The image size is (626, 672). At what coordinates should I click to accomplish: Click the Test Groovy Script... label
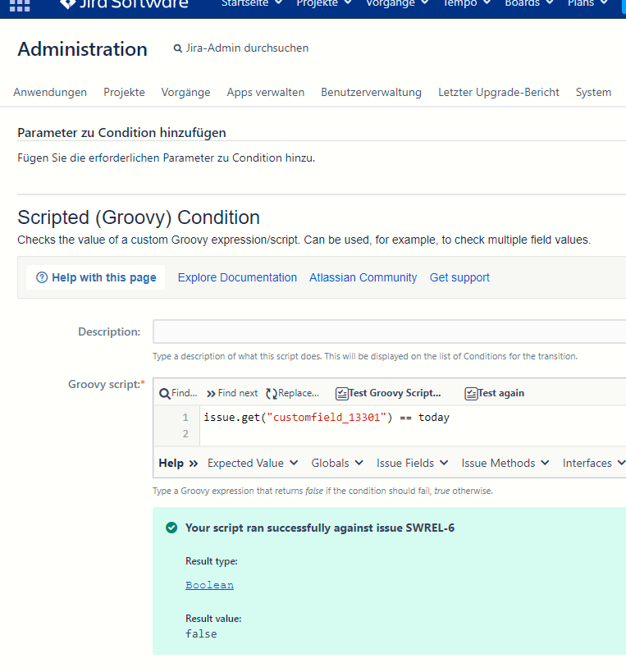[395, 393]
